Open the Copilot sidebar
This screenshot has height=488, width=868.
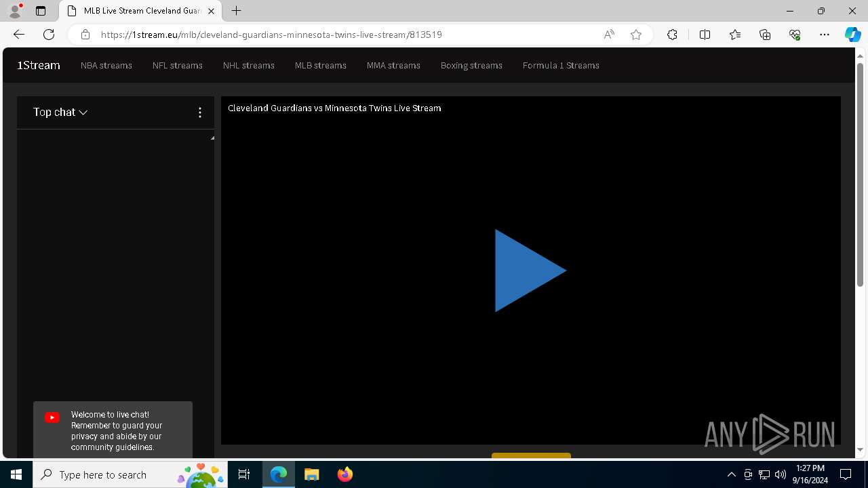tap(852, 35)
